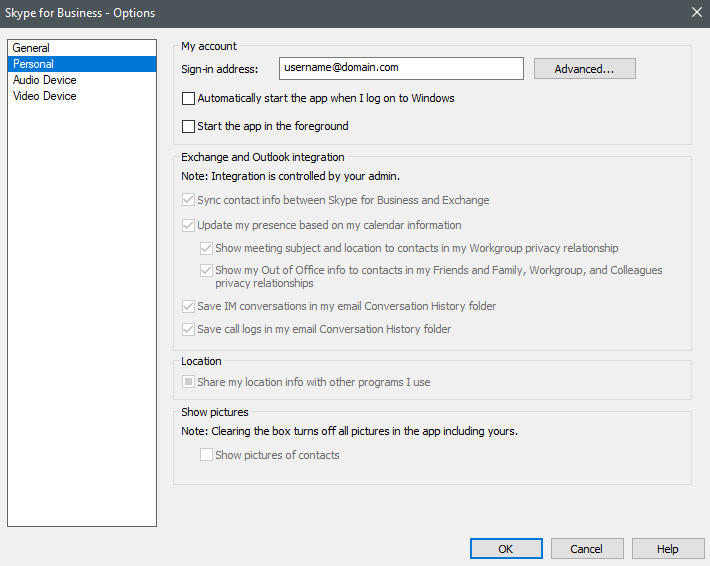Toggle Share my location info checkbox
The image size is (710, 566).
(188, 382)
